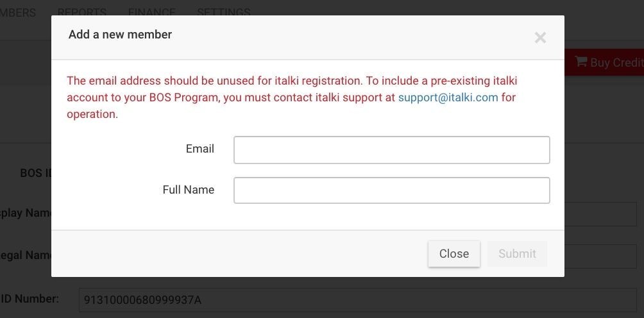Click the Email field label
The width and height of the screenshot is (644, 318).
[200, 149]
